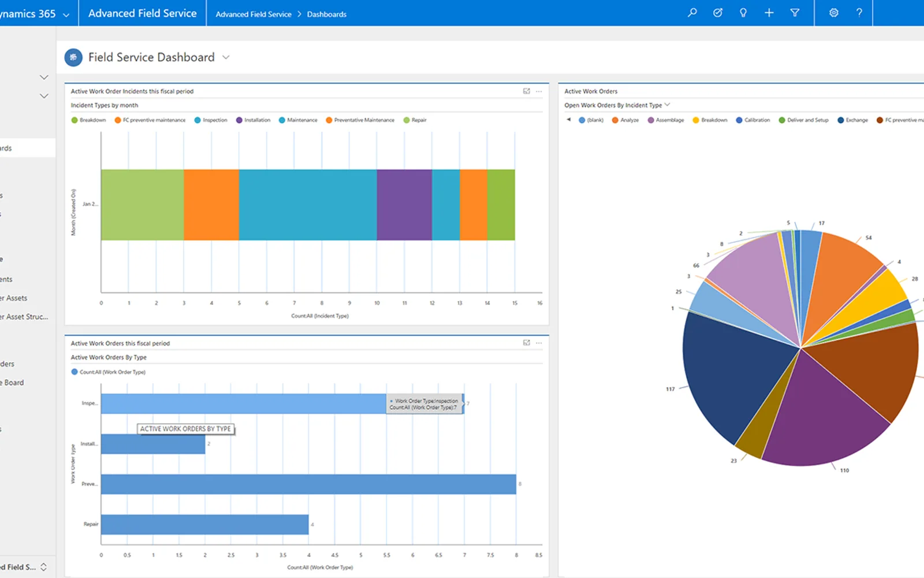924x578 pixels.
Task: Open more options for Work Orders by Type chart
Action: coord(539,343)
